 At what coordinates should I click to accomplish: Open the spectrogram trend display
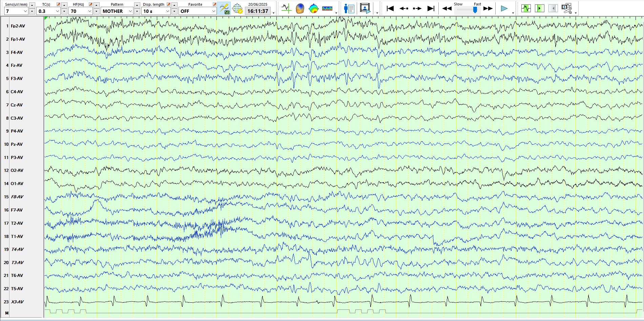[x=327, y=8]
